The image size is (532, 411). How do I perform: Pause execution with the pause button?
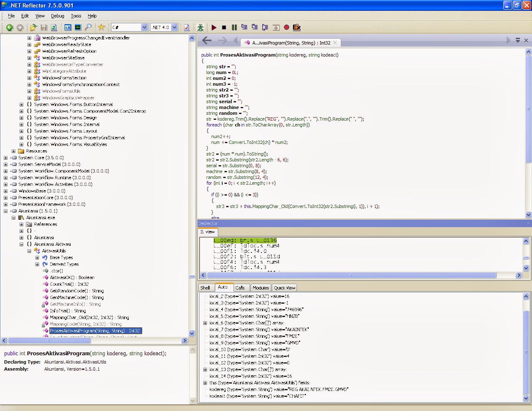coord(234,27)
